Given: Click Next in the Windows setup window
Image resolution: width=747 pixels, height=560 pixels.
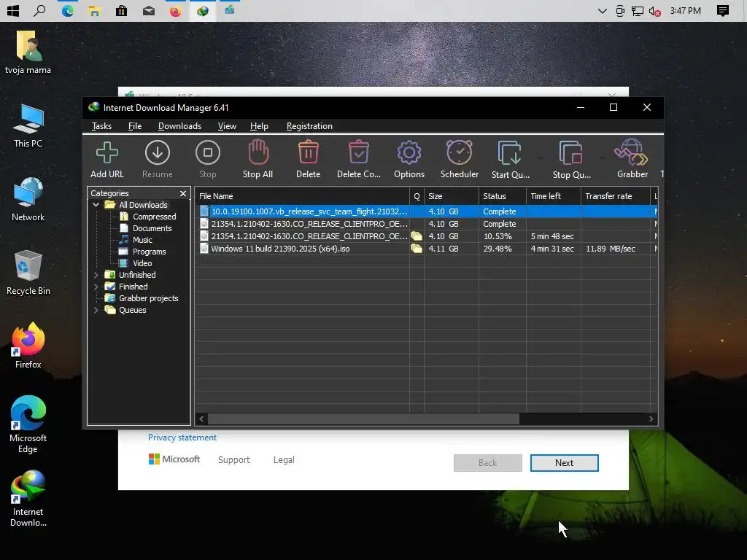Looking at the screenshot, I should (x=564, y=463).
